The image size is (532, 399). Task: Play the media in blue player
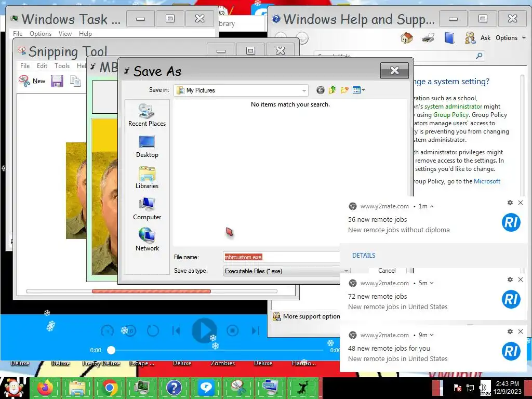pyautogui.click(x=204, y=330)
